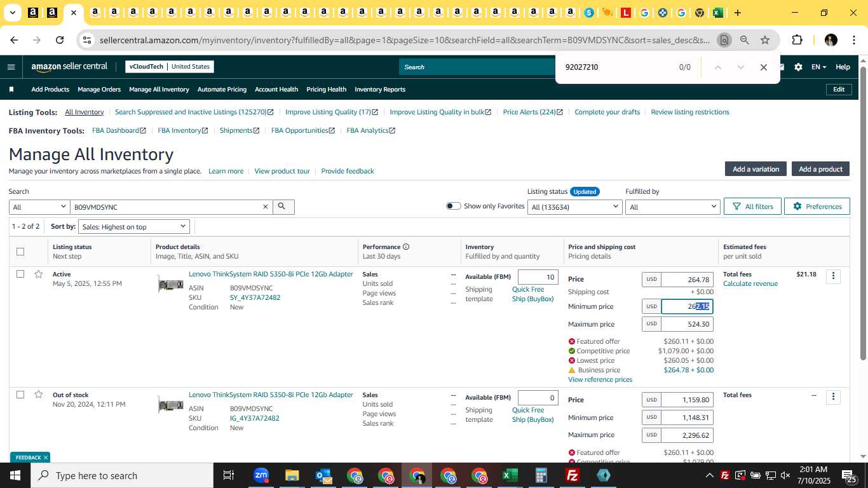Open FileZilla from the taskbar
Image resolution: width=868 pixels, height=488 pixels.
tap(573, 475)
